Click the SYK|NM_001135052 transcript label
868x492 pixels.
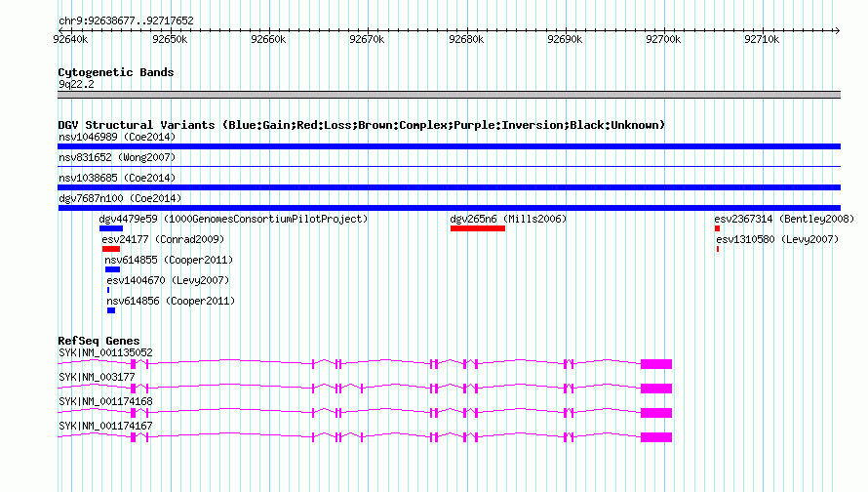click(x=105, y=353)
